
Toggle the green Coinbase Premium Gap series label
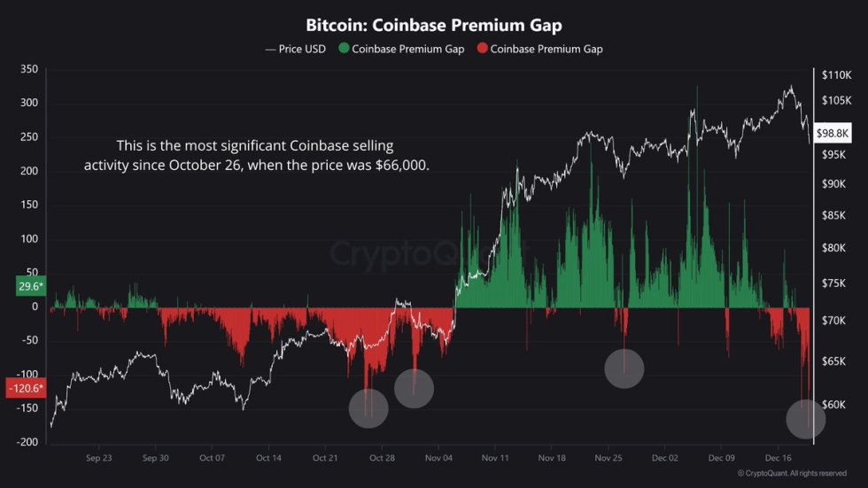pyautogui.click(x=407, y=50)
